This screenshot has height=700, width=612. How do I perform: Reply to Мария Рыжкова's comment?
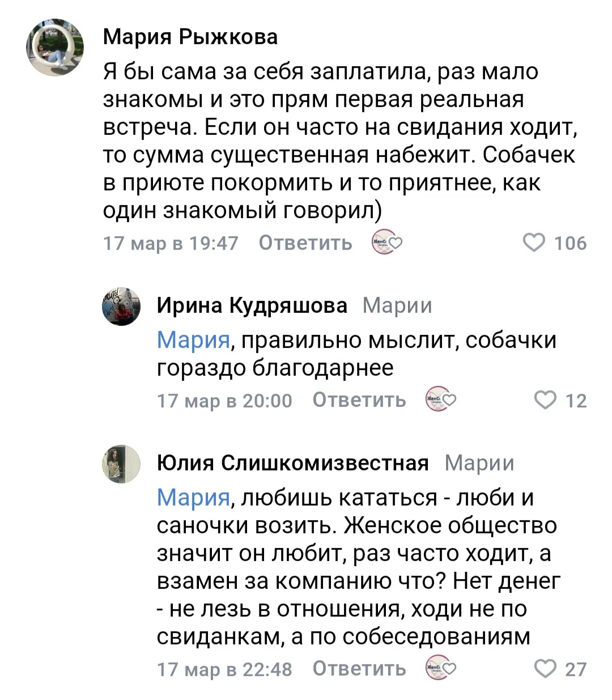(x=305, y=243)
